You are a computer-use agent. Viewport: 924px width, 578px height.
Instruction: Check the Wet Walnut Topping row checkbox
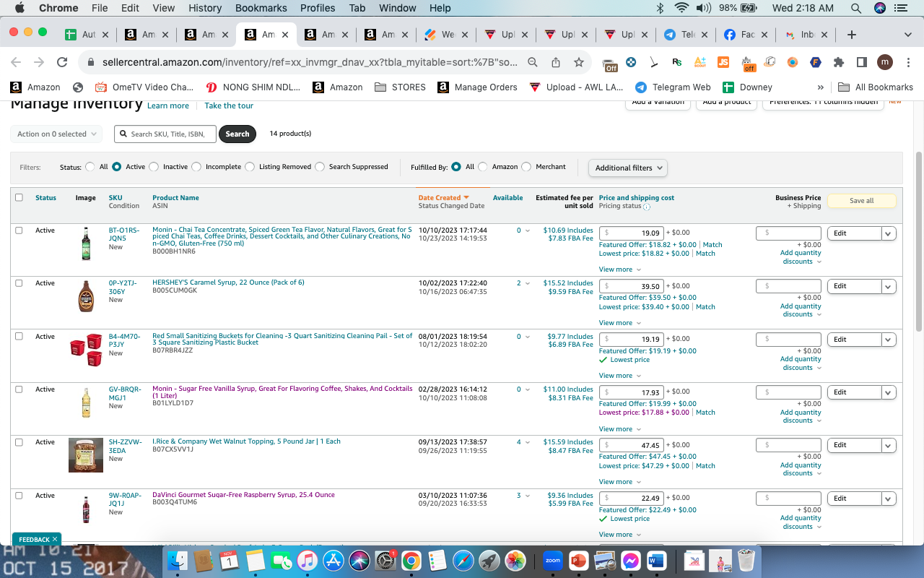pyautogui.click(x=19, y=442)
